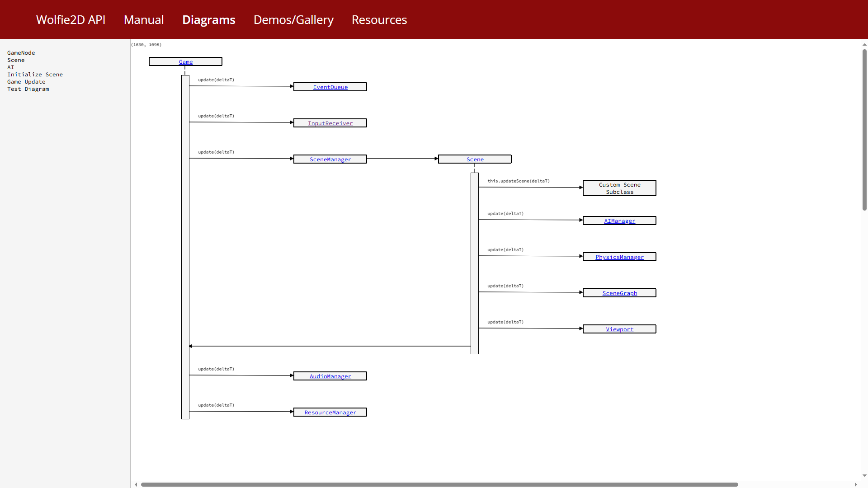Viewport: 868px width, 488px height.
Task: Click the Game link in the diagram
Action: (185, 62)
